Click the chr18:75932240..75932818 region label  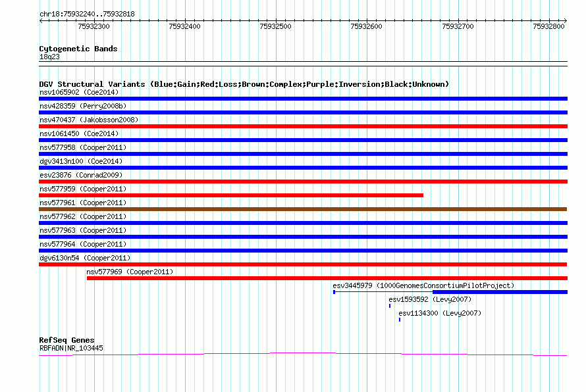pyautogui.click(x=87, y=14)
